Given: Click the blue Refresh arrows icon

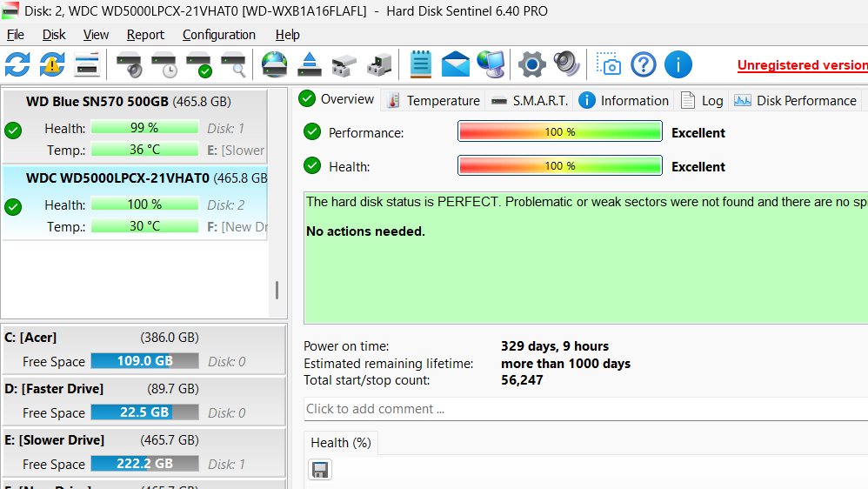Looking at the screenshot, I should click(17, 64).
